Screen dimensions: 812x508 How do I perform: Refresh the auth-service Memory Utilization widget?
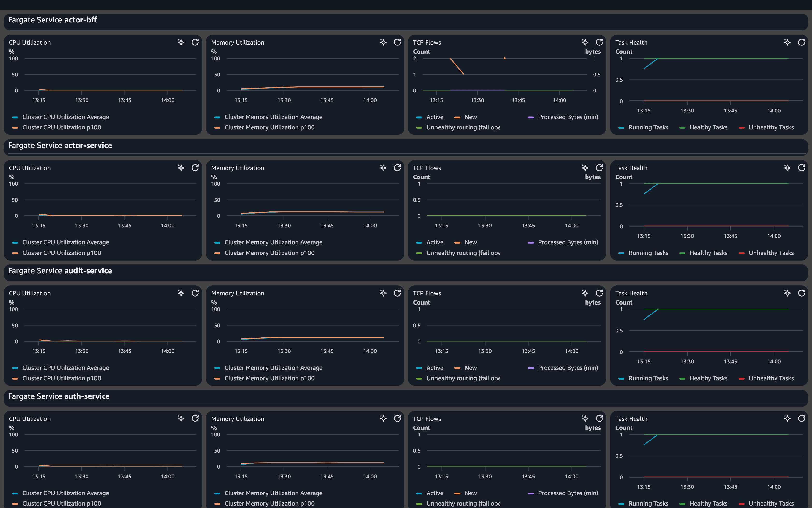[x=397, y=418]
